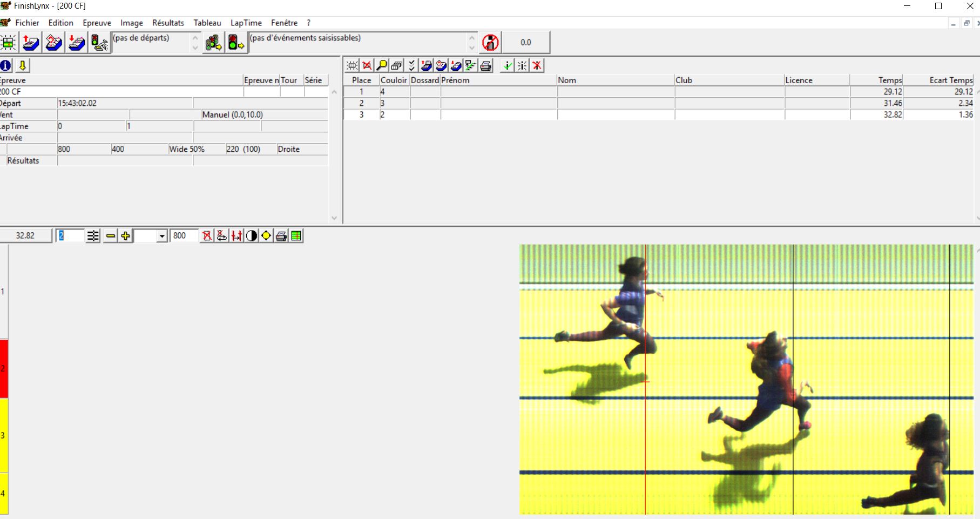Click the printer icon in image toolbar

281,236
